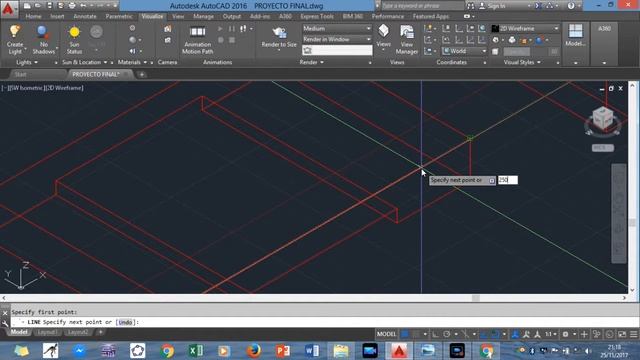Viewport: 640px width, 360px height.
Task: Click the Clean Screen icon in status bar
Action: point(622,334)
